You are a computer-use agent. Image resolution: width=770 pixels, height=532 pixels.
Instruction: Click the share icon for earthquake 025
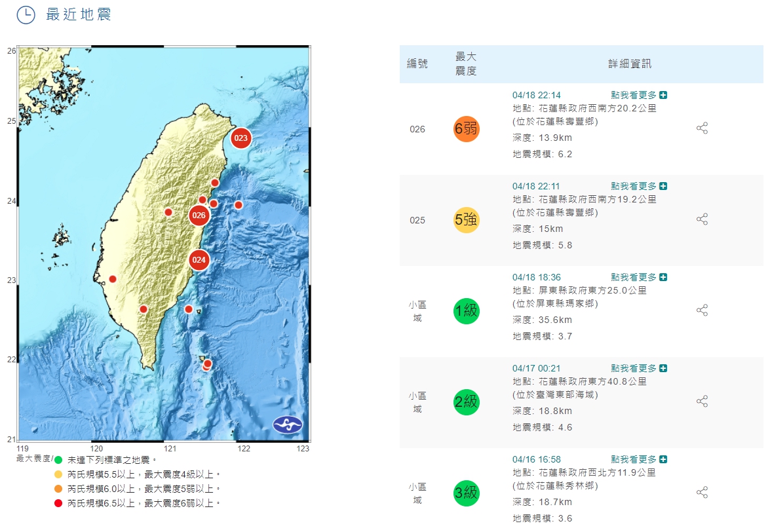click(702, 219)
